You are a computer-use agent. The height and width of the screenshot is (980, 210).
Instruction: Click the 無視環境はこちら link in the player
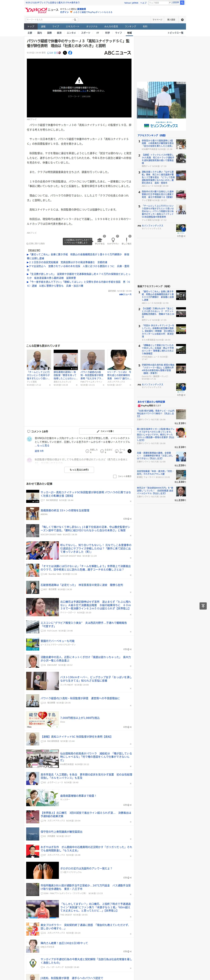(x=83, y=91)
